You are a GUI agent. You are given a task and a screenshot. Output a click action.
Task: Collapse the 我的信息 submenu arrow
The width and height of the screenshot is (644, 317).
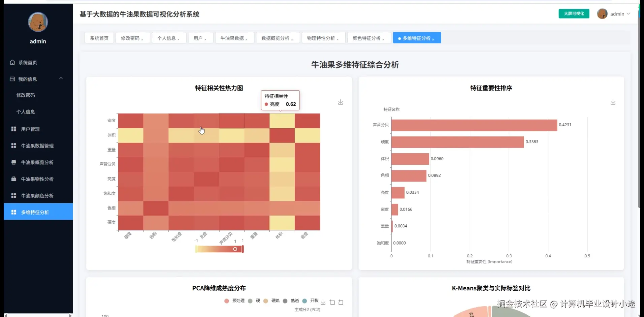61,78
